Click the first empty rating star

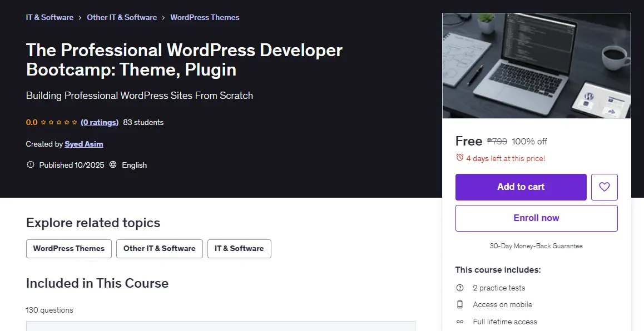pos(43,122)
